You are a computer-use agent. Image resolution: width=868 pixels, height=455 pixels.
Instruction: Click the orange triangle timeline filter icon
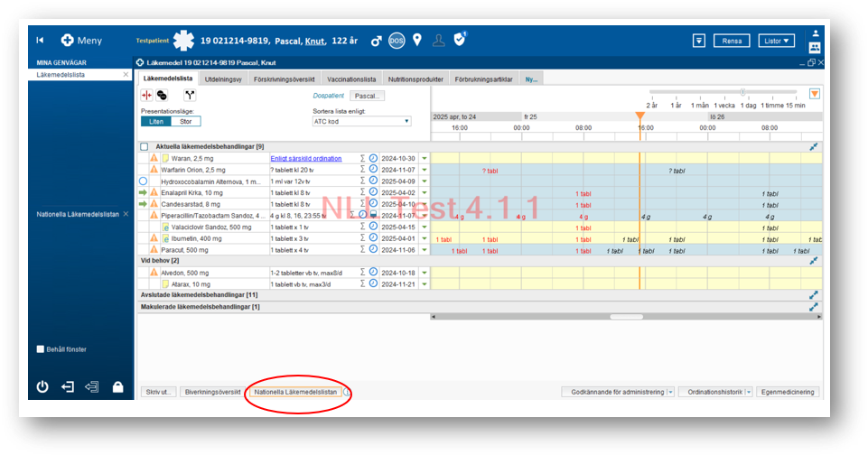pyautogui.click(x=814, y=94)
